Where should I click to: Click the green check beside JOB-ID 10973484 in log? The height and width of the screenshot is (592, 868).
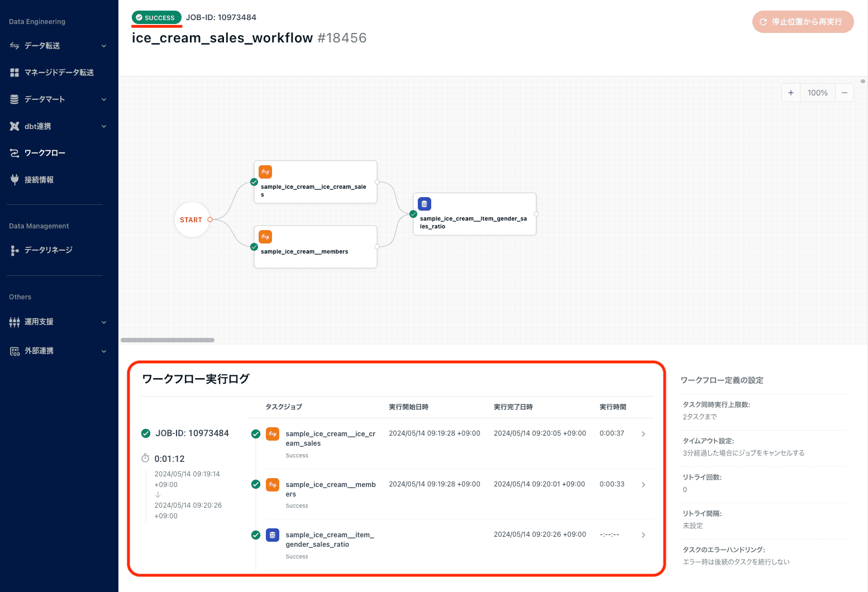coord(146,433)
